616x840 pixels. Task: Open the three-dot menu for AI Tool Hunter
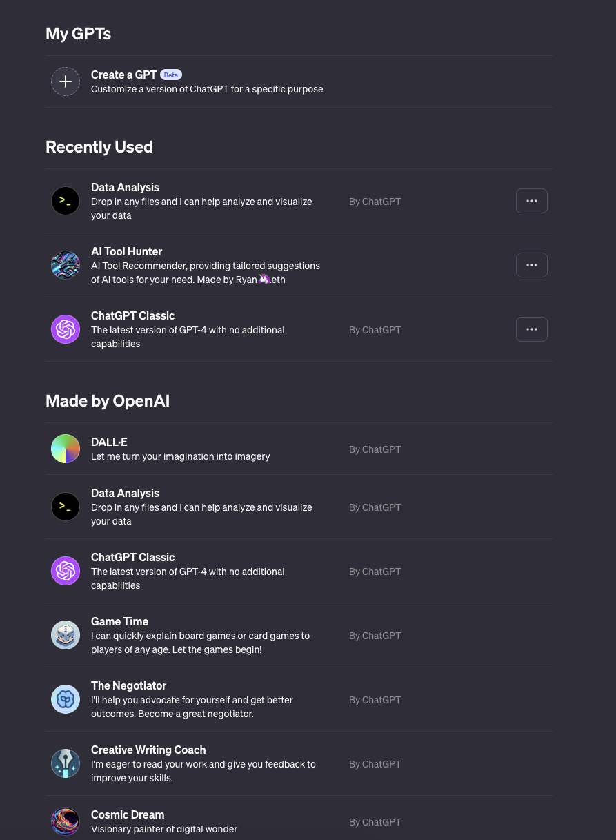coord(532,265)
